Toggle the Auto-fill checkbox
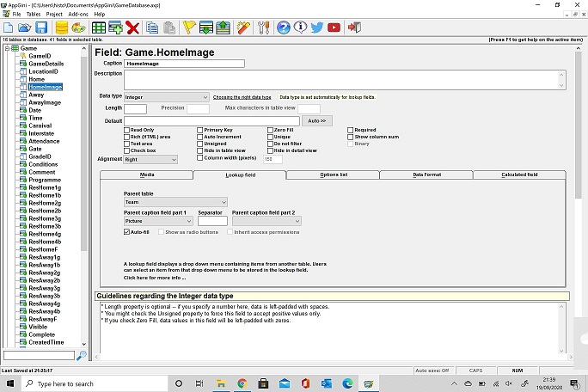This screenshot has height=392, width=588. point(126,232)
